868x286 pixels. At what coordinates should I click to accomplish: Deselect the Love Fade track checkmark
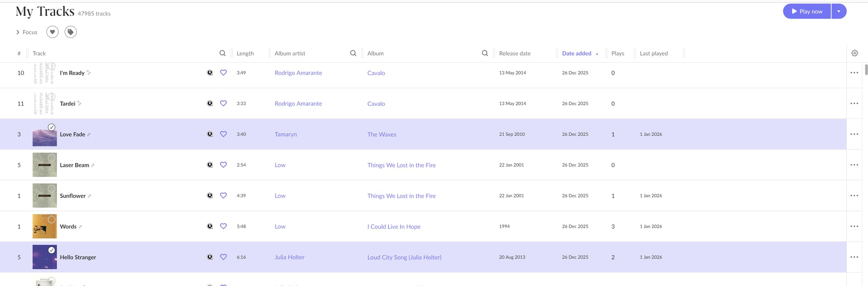(x=52, y=127)
